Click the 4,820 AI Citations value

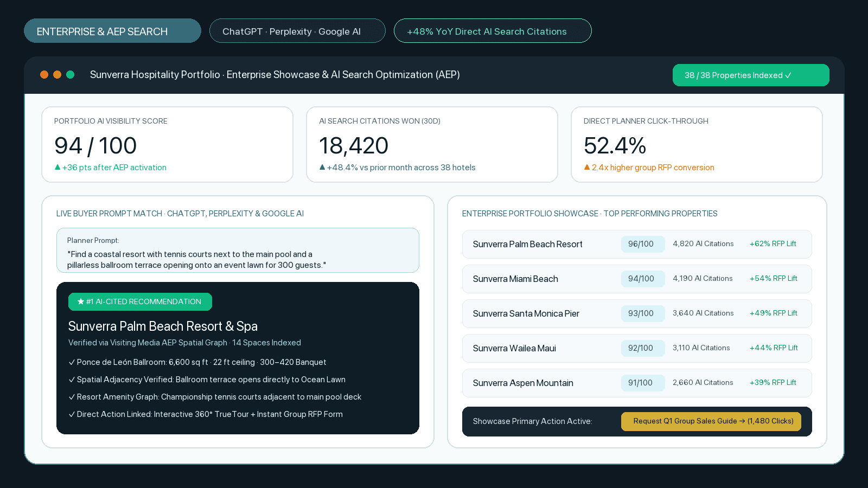click(x=703, y=244)
